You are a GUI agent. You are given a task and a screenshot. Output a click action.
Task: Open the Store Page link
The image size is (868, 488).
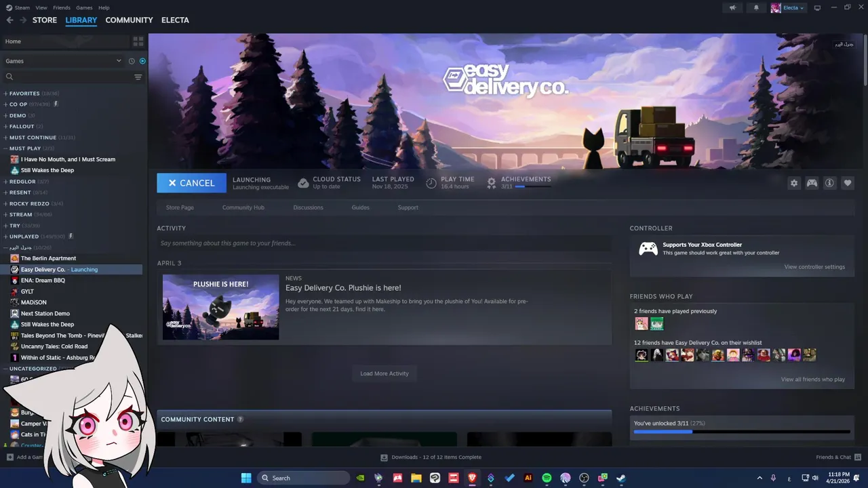tap(180, 207)
